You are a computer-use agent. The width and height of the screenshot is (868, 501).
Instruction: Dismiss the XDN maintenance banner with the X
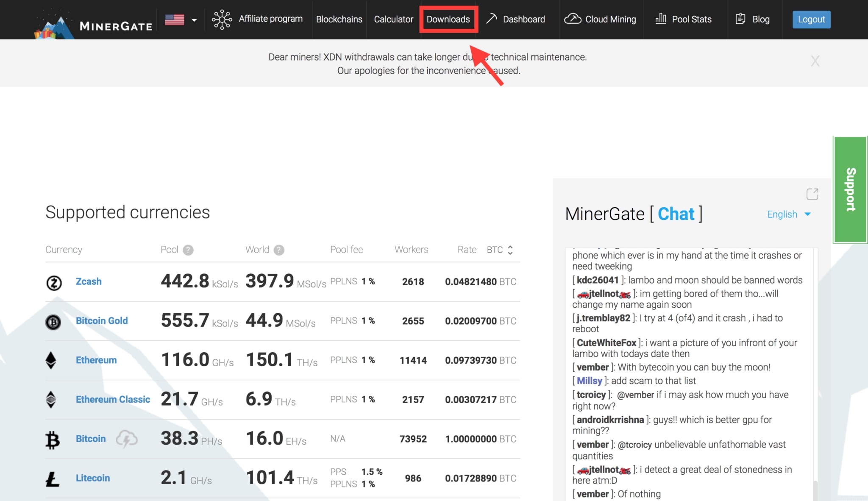tap(815, 61)
